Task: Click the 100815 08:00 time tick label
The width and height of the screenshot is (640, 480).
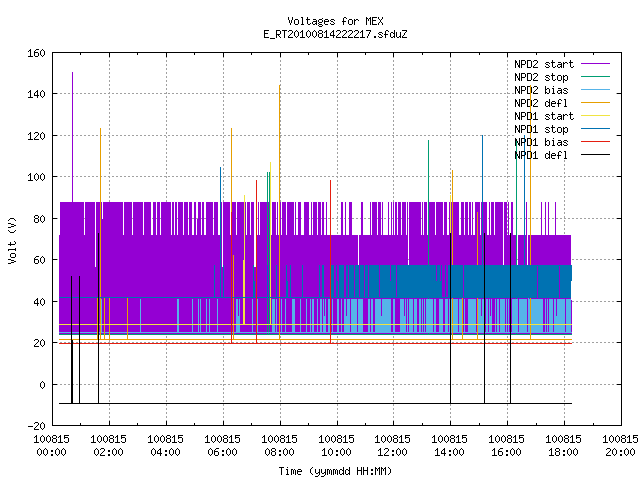Action: coord(279,446)
